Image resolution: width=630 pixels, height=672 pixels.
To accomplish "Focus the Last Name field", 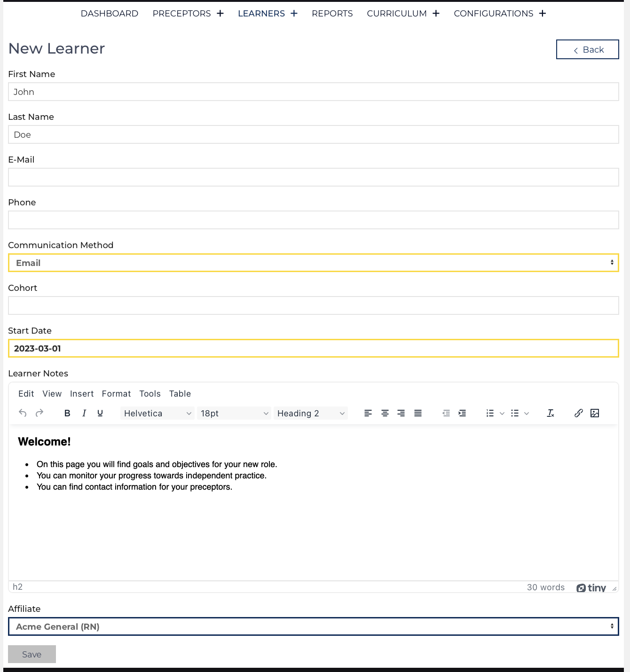I will click(x=314, y=134).
